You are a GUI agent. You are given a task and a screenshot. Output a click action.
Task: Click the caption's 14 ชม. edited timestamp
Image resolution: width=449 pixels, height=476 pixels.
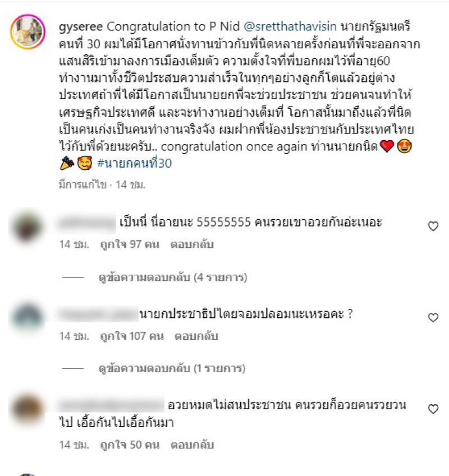coord(131,184)
